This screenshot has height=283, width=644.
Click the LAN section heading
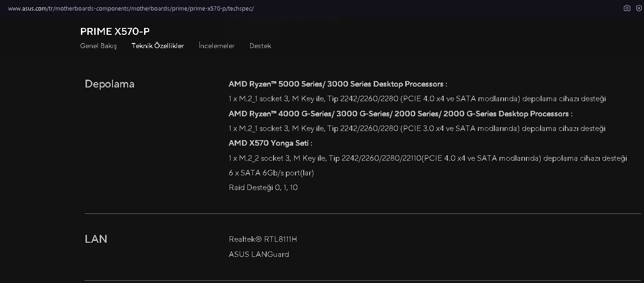tap(96, 239)
